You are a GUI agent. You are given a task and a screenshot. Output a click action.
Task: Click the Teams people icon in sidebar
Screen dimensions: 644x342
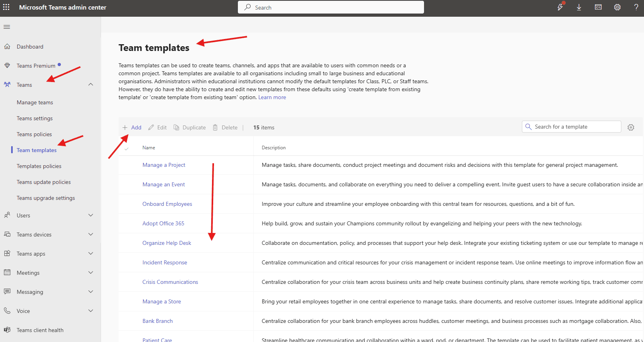(x=7, y=85)
